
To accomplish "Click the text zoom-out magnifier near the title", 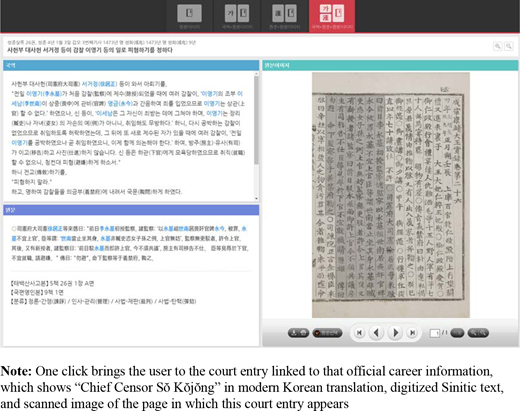I will pyautogui.click(x=509, y=46).
